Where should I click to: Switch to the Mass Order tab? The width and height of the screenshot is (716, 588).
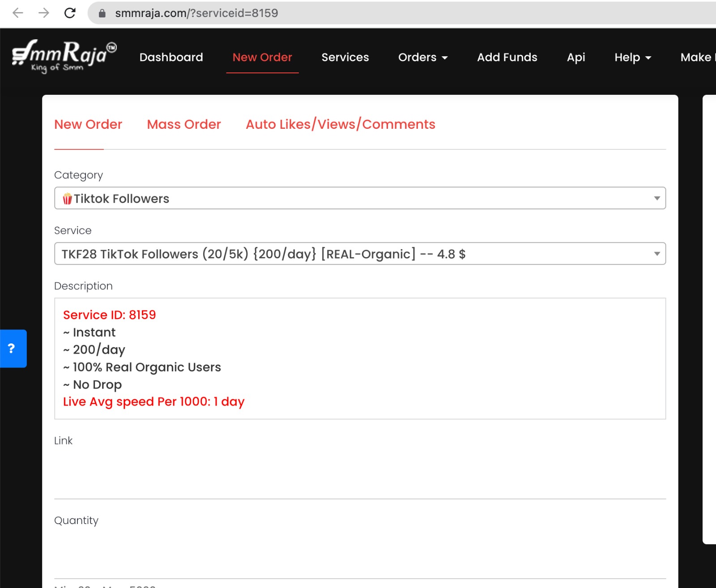click(184, 124)
